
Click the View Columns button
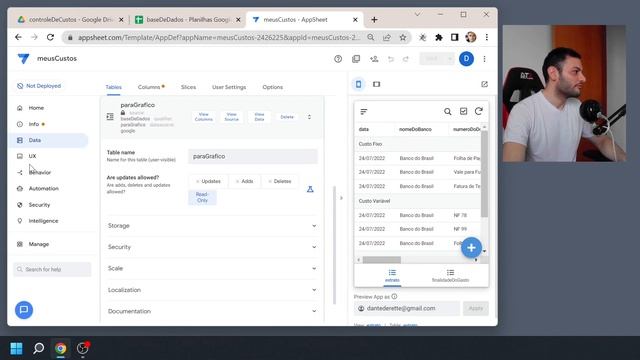click(x=204, y=117)
